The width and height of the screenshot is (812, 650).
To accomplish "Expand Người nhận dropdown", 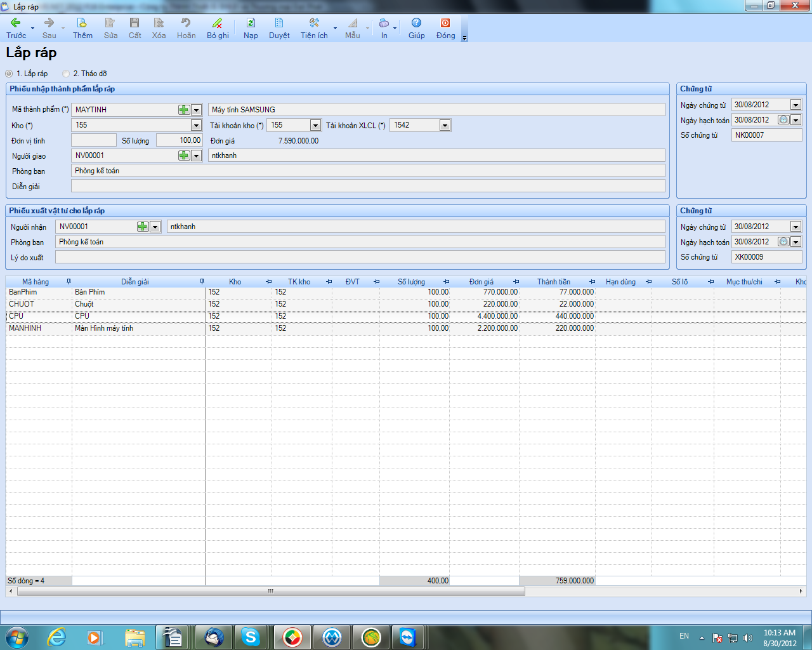I will [x=155, y=227].
